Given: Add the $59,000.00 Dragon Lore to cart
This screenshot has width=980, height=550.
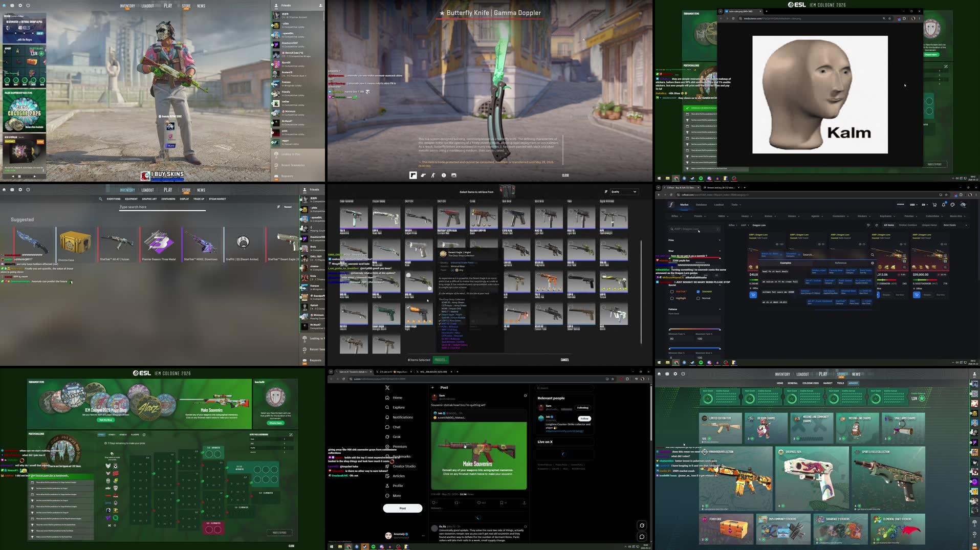Looking at the screenshot, I should [917, 295].
